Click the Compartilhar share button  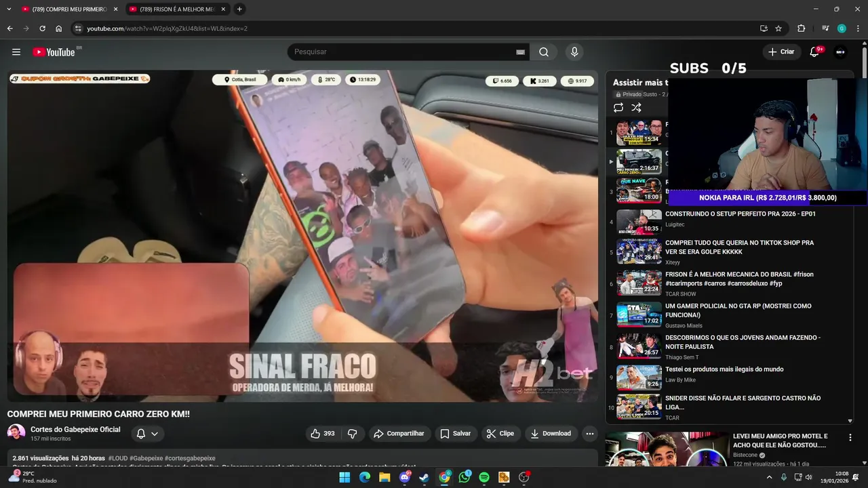(399, 434)
